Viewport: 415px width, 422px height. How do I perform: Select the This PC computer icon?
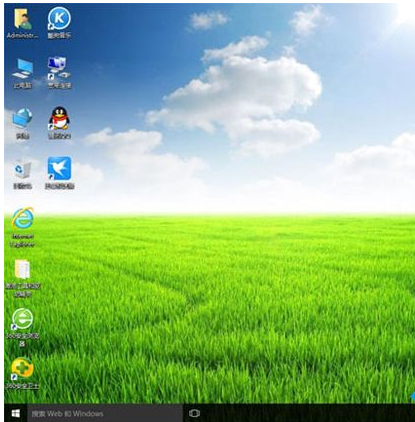click(x=22, y=69)
